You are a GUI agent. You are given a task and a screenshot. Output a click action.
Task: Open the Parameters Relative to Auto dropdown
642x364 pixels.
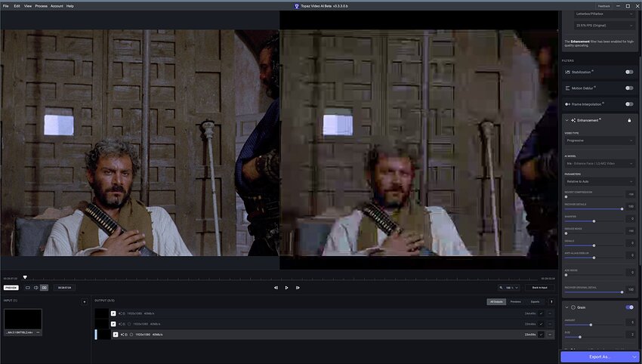[x=600, y=181]
